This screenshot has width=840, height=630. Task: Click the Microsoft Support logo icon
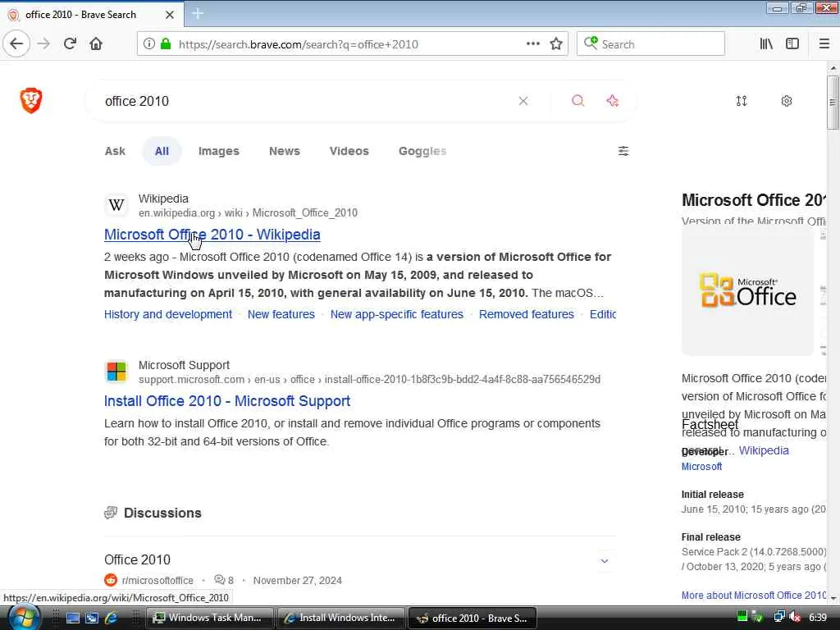click(116, 372)
